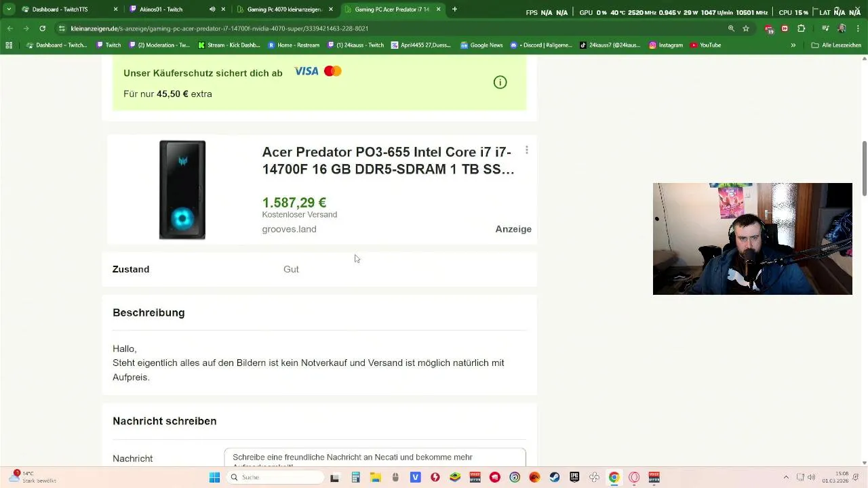Open the Opera GX taskbar icon
The height and width of the screenshot is (488, 868).
(634, 478)
